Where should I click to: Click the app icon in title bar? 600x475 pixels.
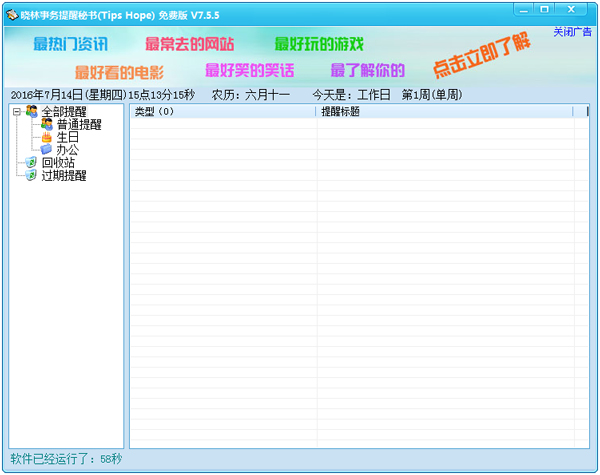(11, 10)
